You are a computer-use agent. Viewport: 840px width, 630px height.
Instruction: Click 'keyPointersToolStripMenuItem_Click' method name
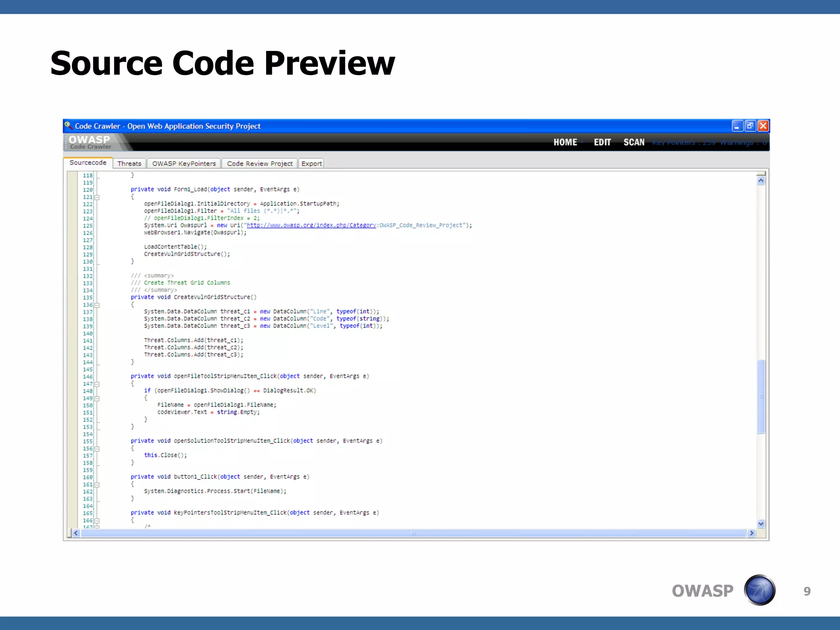point(230,513)
